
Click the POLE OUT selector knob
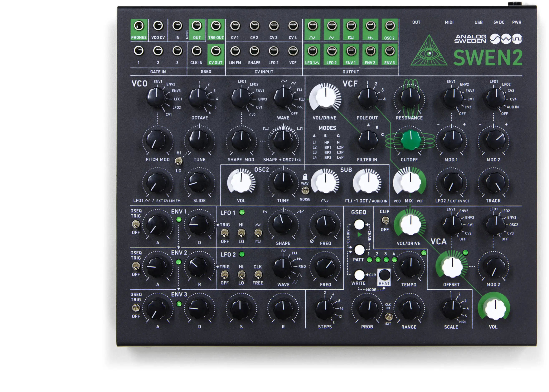coord(368,98)
